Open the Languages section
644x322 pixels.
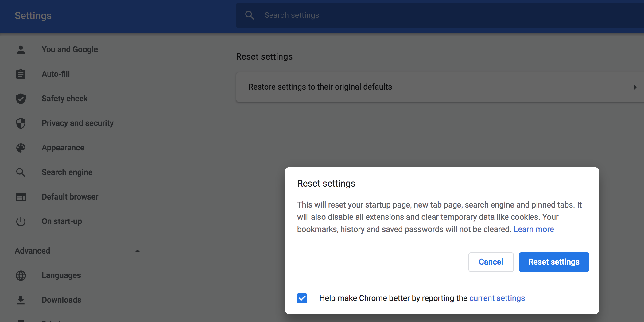pos(61,275)
